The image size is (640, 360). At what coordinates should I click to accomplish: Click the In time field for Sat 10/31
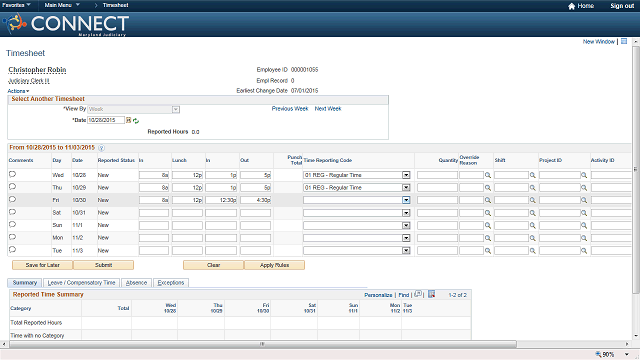coord(154,213)
